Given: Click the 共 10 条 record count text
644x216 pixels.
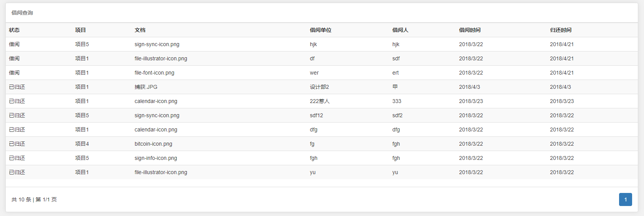Looking at the screenshot, I should tap(21, 199).
